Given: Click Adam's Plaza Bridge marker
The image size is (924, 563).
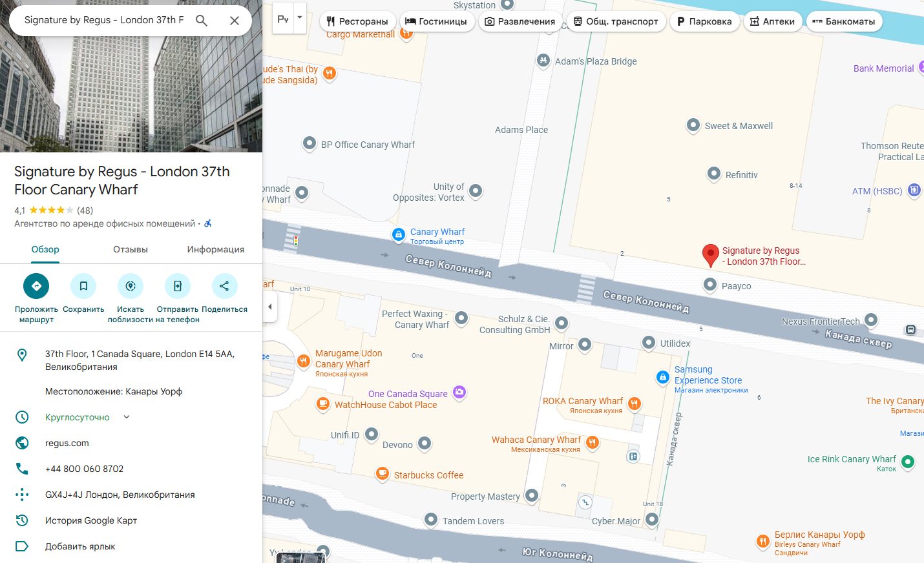Looking at the screenshot, I should 543,60.
